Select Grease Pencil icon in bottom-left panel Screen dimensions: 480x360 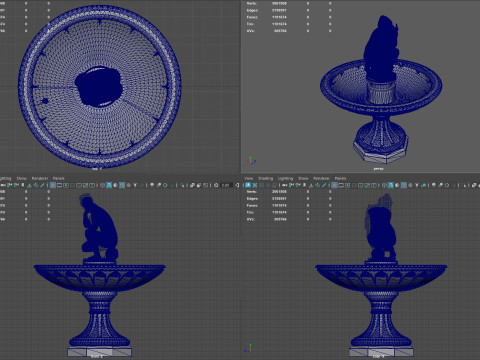pos(42,185)
